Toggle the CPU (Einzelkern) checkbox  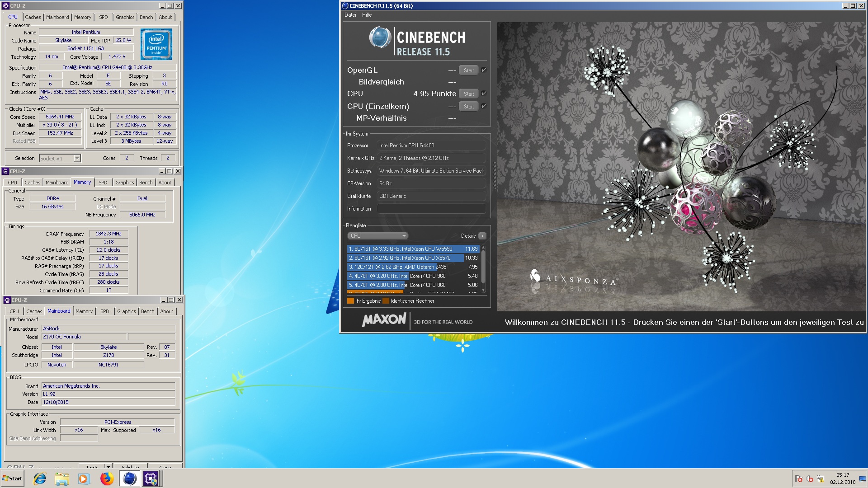484,106
